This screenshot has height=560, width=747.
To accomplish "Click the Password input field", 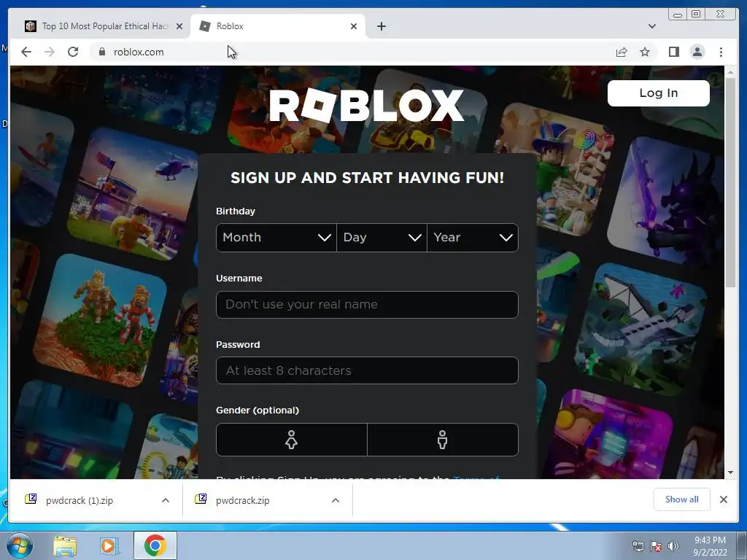I will coord(367,370).
